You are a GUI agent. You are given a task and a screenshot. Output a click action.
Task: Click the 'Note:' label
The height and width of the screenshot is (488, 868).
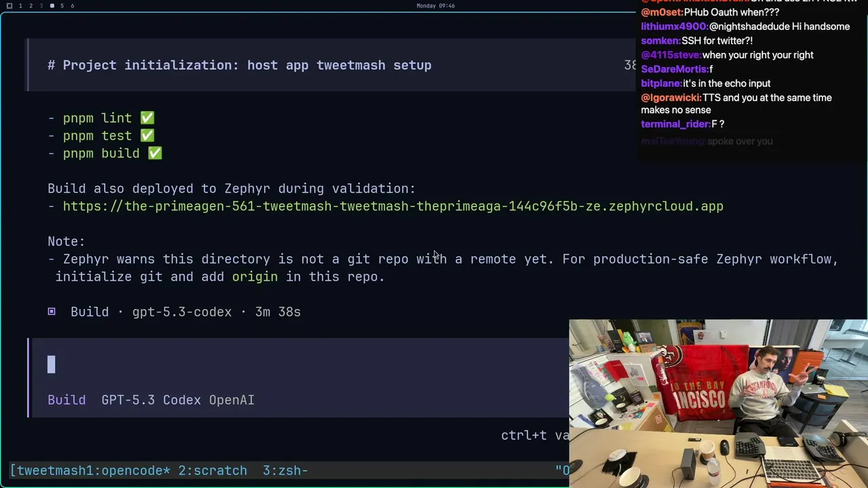[66, 241]
